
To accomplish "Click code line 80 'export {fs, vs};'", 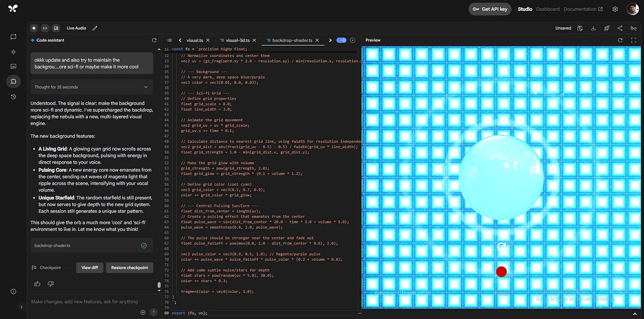I will point(189,313).
